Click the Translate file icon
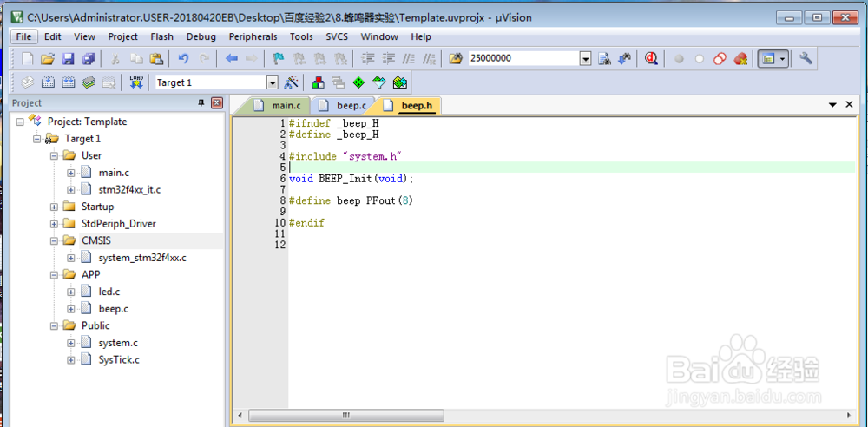 pos(28,82)
